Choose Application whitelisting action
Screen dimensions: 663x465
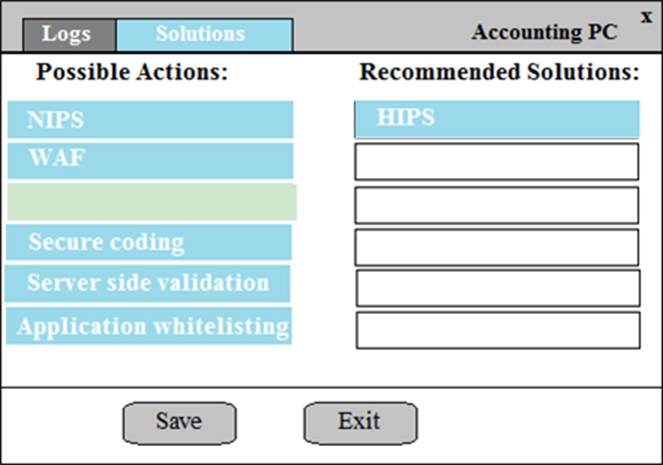tap(150, 326)
